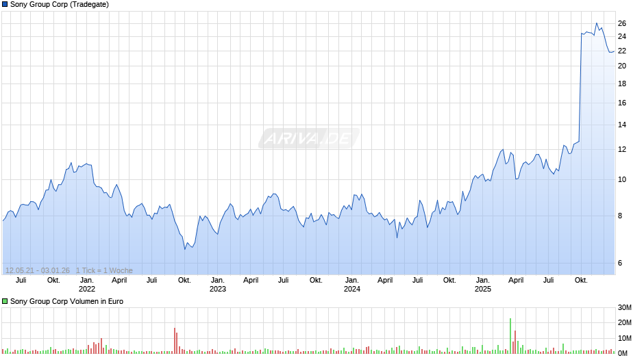The image size is (644, 360).
Task: Click the price axis value 12
Action: 622,149
